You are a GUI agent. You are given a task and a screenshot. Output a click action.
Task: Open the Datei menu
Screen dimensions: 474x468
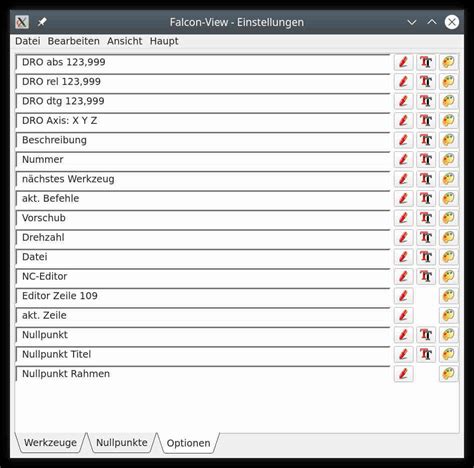(x=28, y=41)
